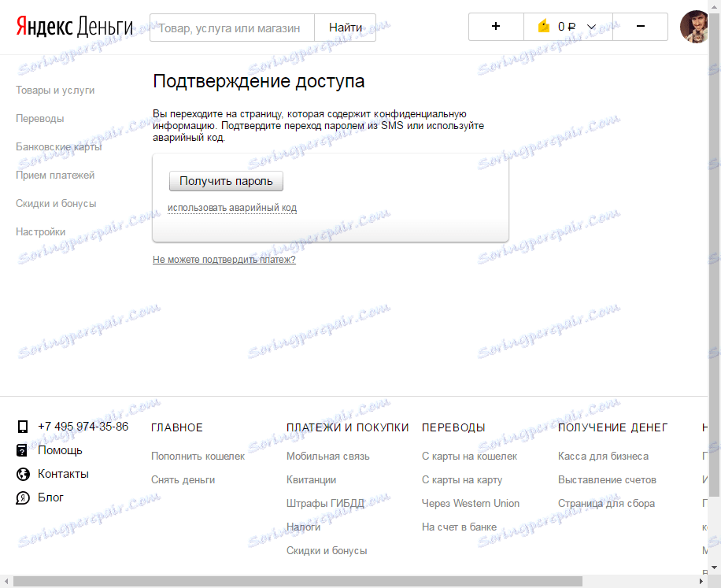The width and height of the screenshot is (721, 588).
Task: Click the Яндекс Деньги logo
Action: (x=75, y=27)
